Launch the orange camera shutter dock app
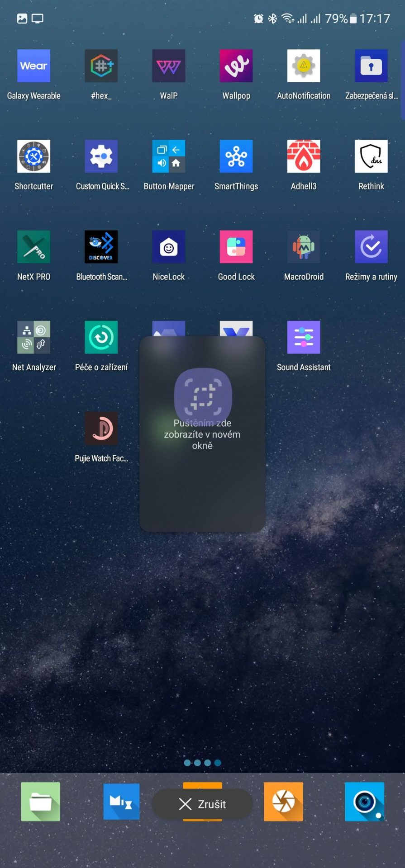Viewport: 405px width, 868px height. coord(283,802)
